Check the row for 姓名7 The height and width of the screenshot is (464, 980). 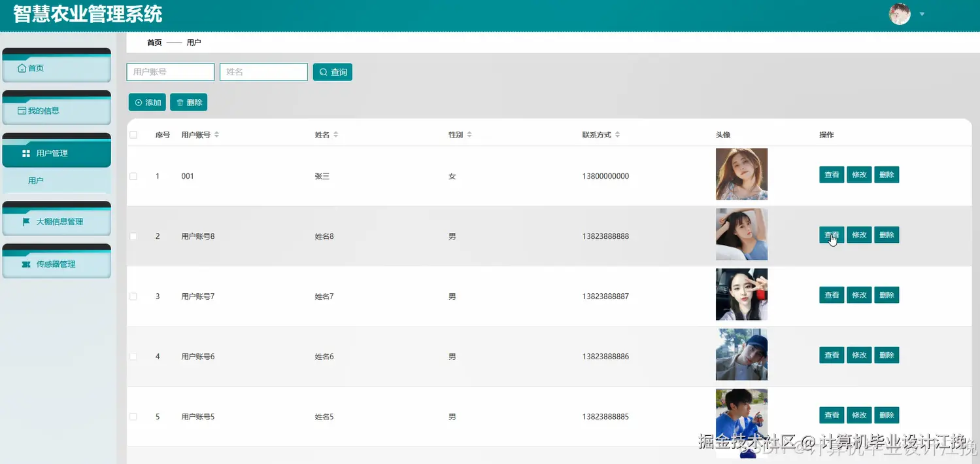133,296
